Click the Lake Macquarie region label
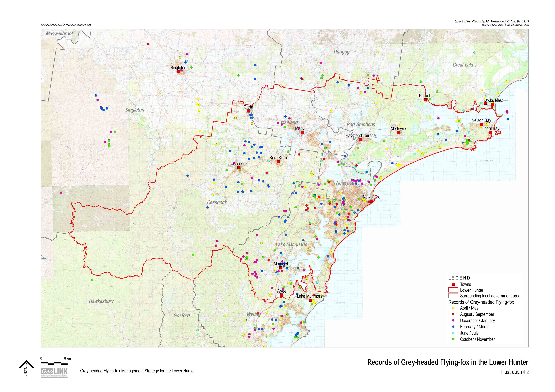 (291, 245)
